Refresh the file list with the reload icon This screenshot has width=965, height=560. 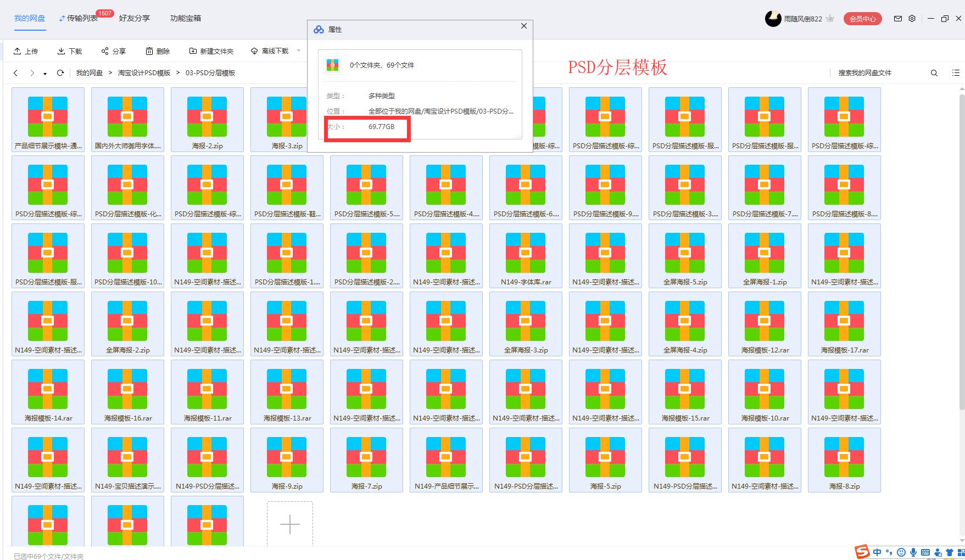[x=60, y=72]
